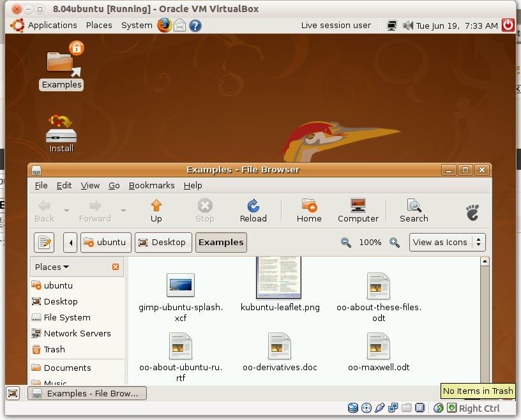Select Trash in the Places sidebar
The image size is (521, 420).
(x=77, y=349)
